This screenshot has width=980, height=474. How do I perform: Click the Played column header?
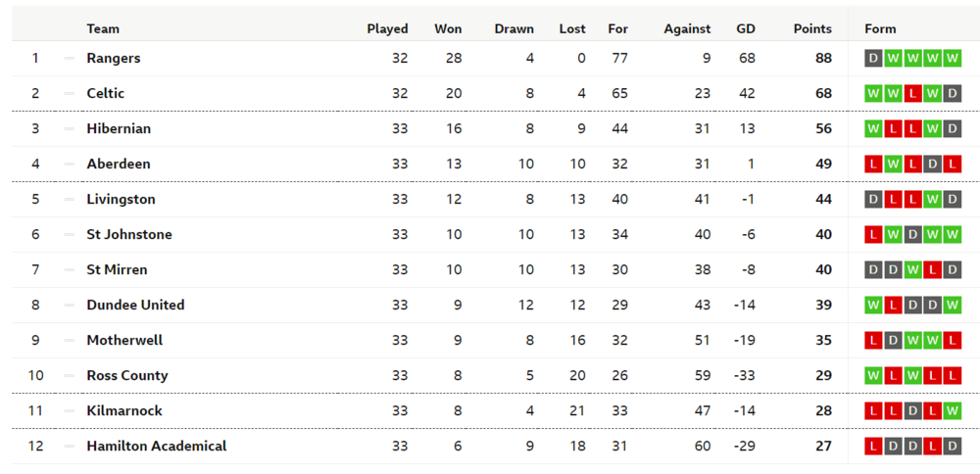387,29
